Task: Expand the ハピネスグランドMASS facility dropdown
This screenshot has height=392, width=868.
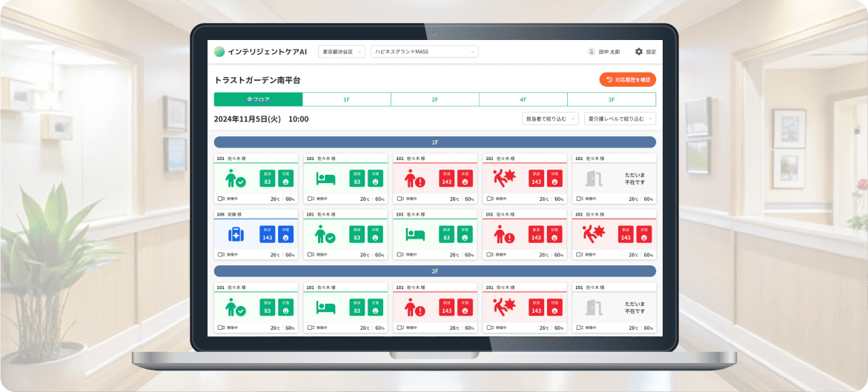Action: coord(424,52)
